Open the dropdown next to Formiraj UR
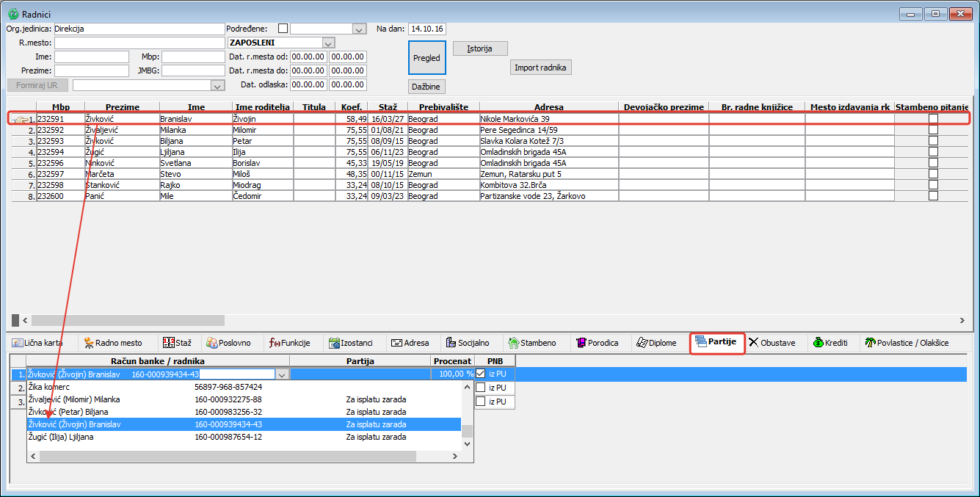Viewport: 980px width, 497px height. (217, 85)
